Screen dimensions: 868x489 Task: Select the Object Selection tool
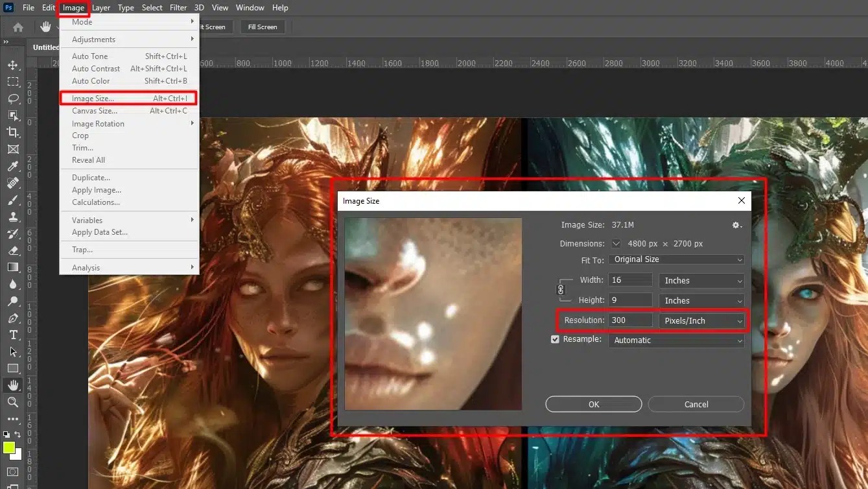tap(12, 115)
